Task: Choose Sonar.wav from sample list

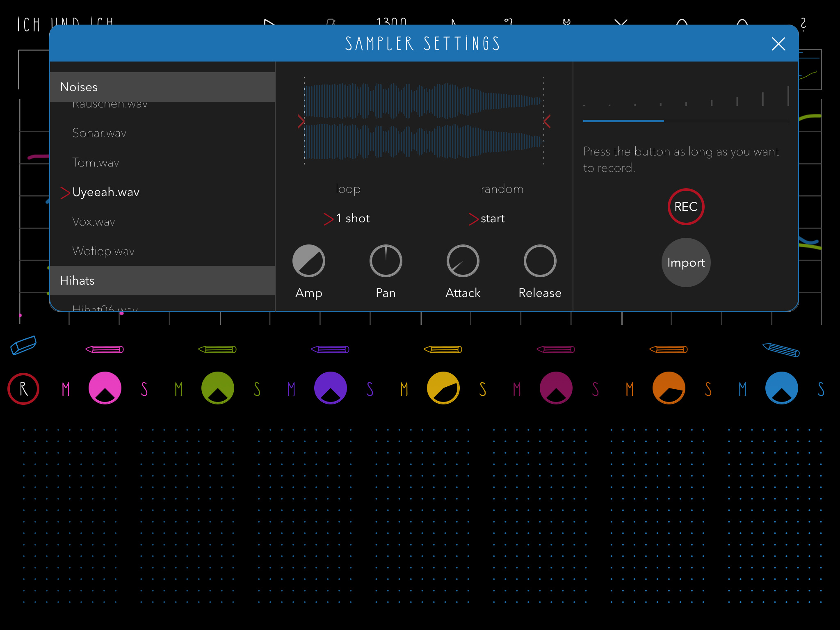Action: pos(99,133)
